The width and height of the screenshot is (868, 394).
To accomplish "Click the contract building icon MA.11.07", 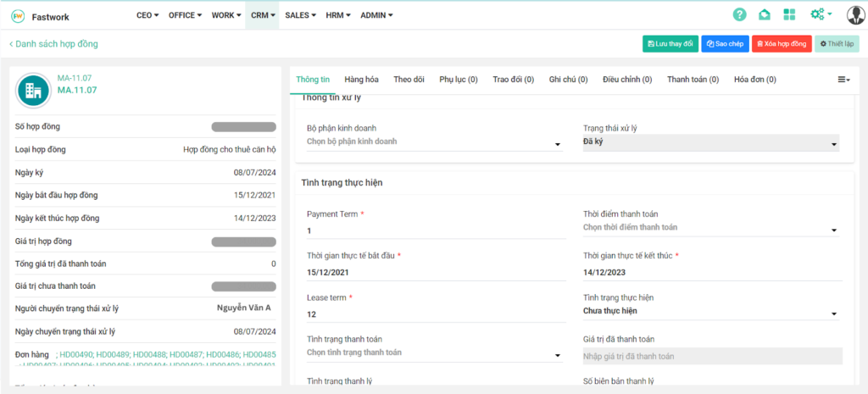I will coord(33,89).
